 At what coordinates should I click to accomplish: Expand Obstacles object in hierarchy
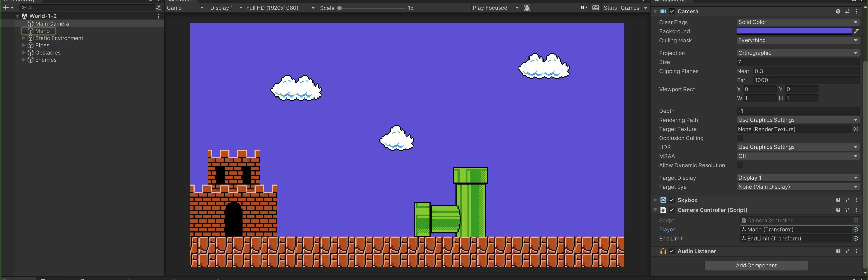[x=24, y=53]
